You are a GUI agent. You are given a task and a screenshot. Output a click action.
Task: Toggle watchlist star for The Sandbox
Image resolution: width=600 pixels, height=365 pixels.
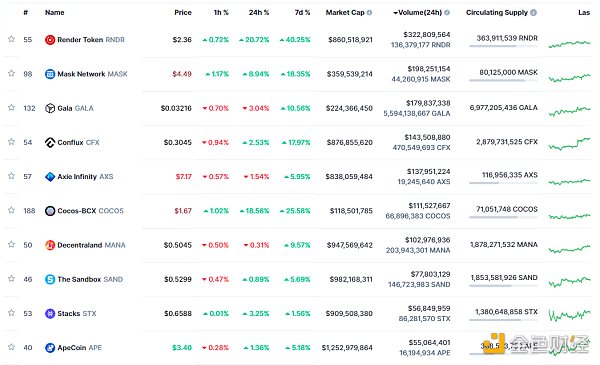point(11,279)
